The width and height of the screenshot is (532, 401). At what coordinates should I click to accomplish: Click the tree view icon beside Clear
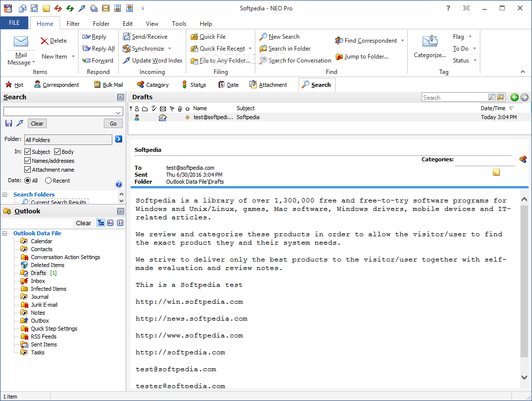point(101,223)
